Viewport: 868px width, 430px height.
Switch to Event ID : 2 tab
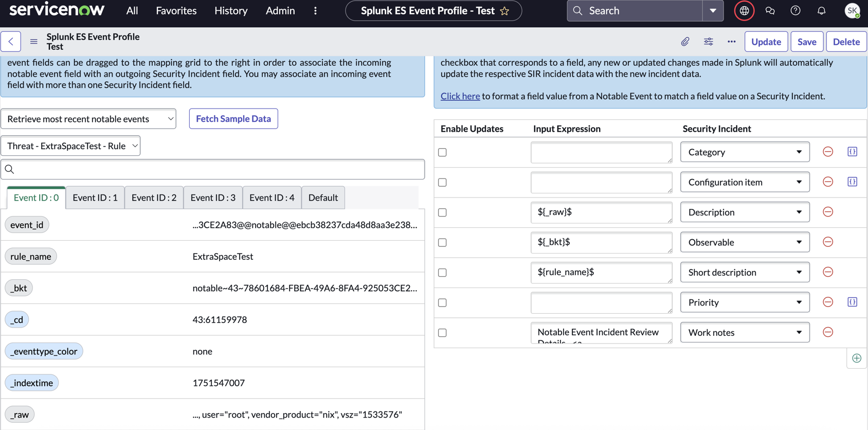pyautogui.click(x=154, y=198)
